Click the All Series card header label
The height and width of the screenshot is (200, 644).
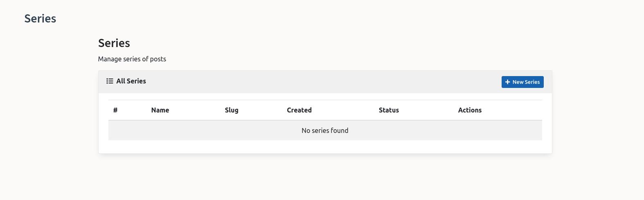pos(131,81)
